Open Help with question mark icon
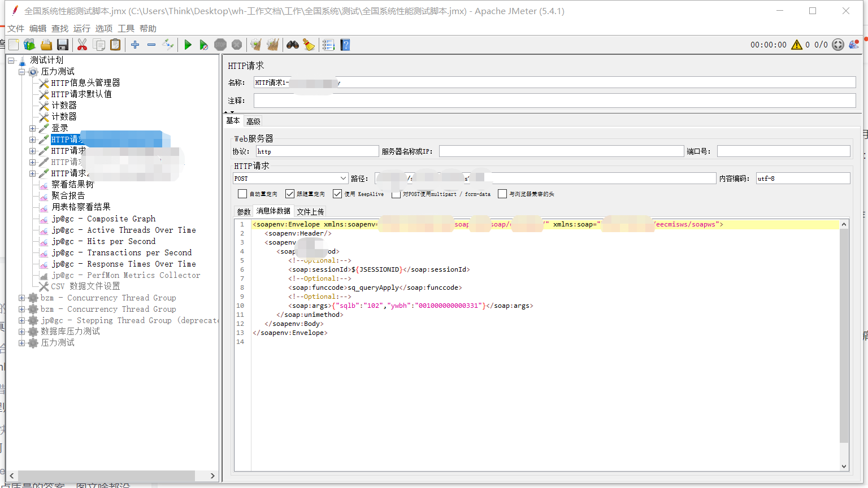868x488 pixels. (x=345, y=45)
